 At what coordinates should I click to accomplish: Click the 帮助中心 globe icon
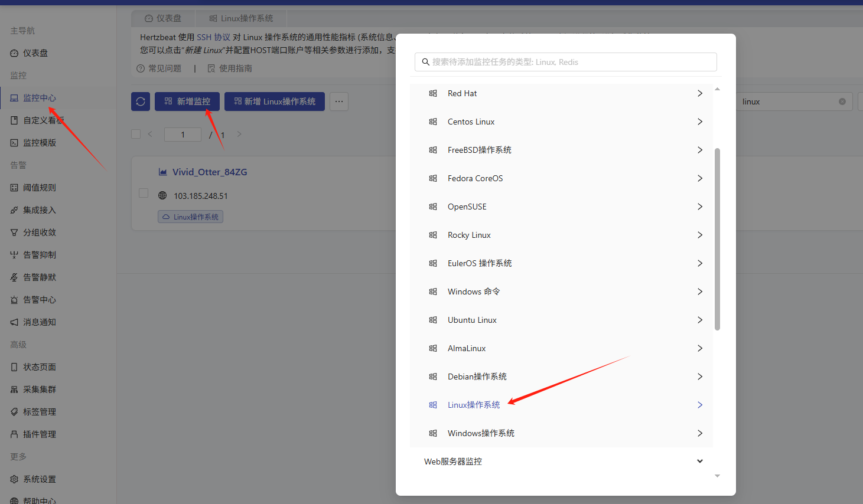coord(14,500)
